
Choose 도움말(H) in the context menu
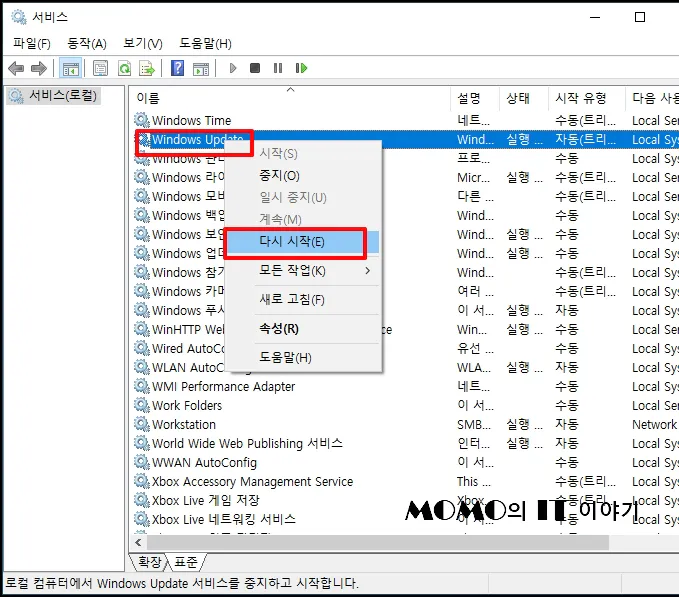tap(302, 358)
